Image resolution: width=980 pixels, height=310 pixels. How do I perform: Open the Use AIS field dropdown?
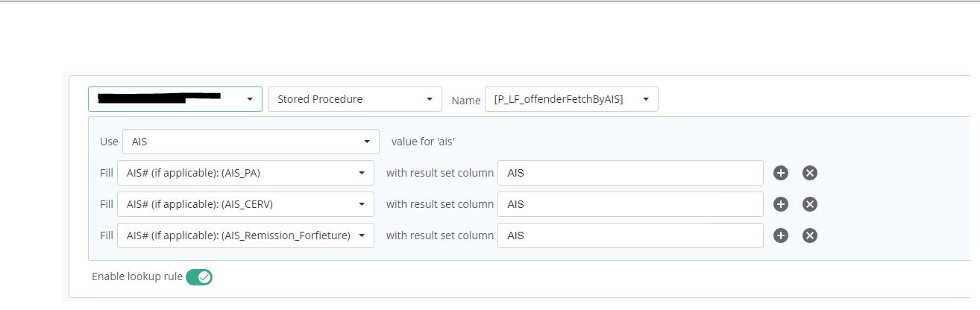point(251,142)
